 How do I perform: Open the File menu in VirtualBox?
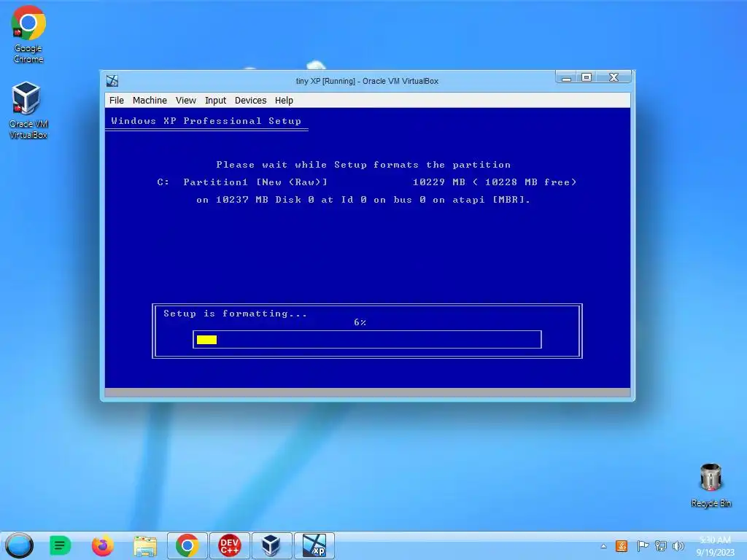[116, 101]
